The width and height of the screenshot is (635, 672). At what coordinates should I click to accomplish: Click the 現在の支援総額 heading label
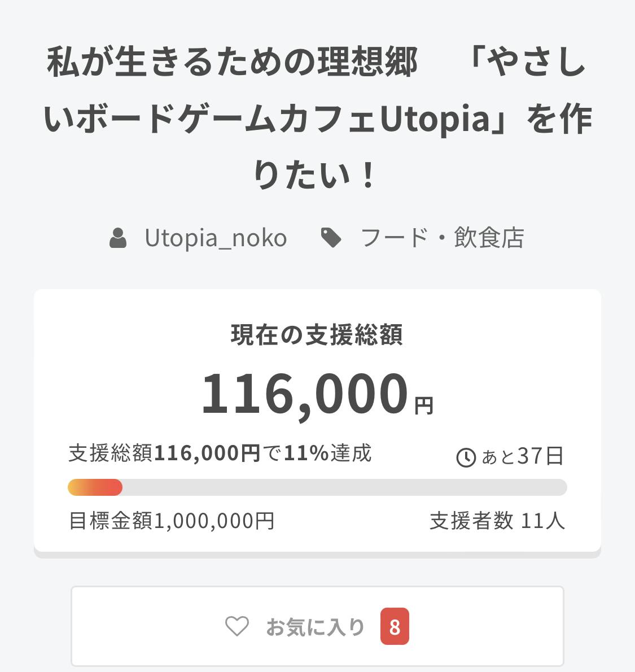pos(317,335)
